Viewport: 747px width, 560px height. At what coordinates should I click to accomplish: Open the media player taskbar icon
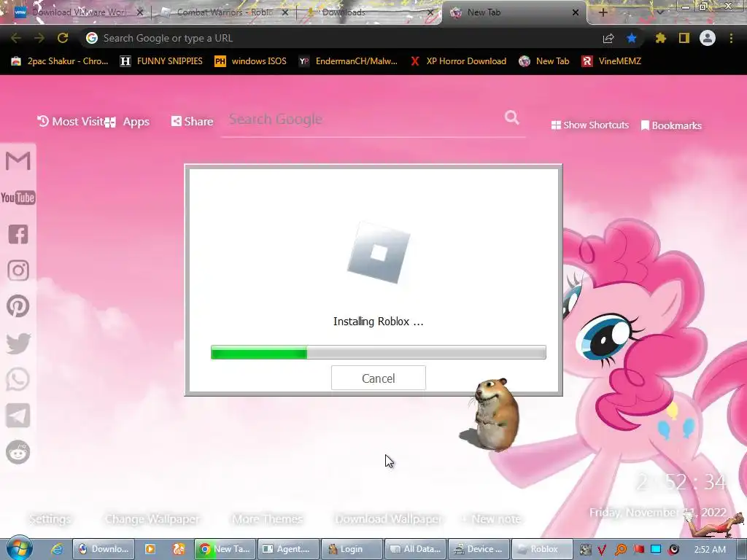[x=150, y=549]
